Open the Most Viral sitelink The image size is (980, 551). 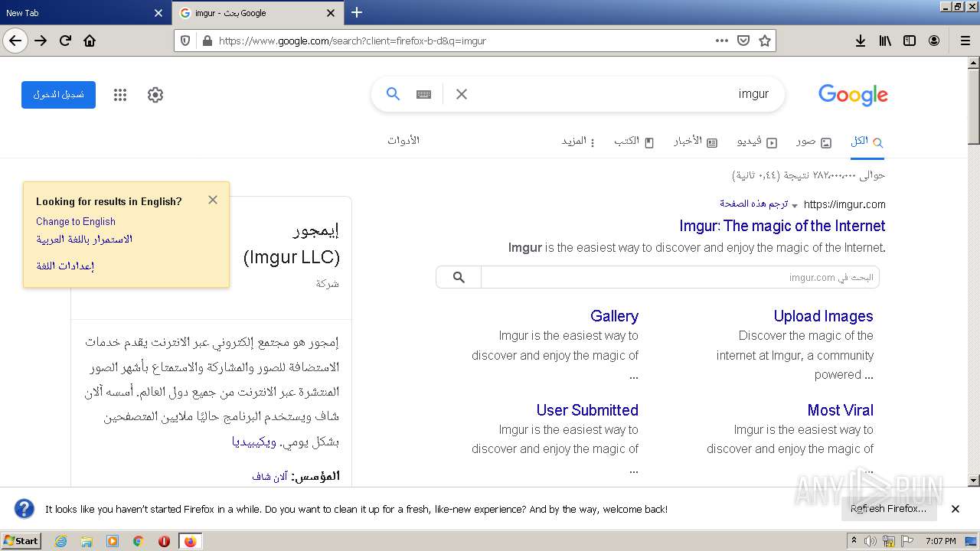pos(840,410)
